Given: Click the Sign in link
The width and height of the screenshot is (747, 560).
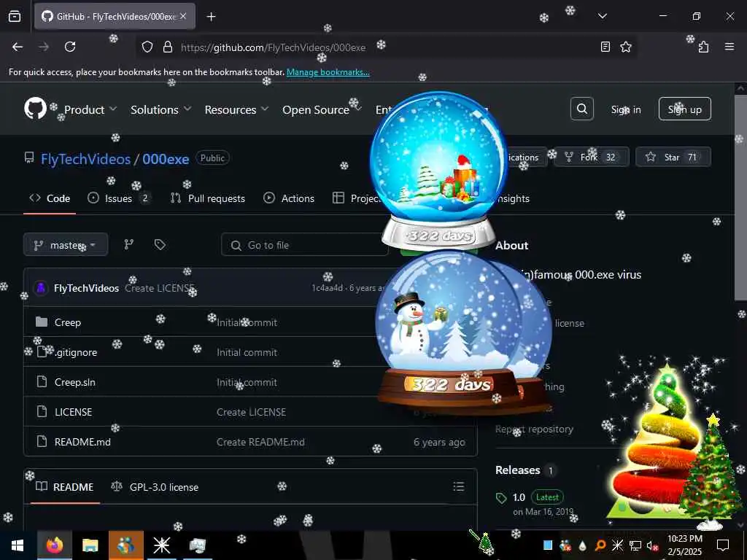Looking at the screenshot, I should [x=626, y=109].
